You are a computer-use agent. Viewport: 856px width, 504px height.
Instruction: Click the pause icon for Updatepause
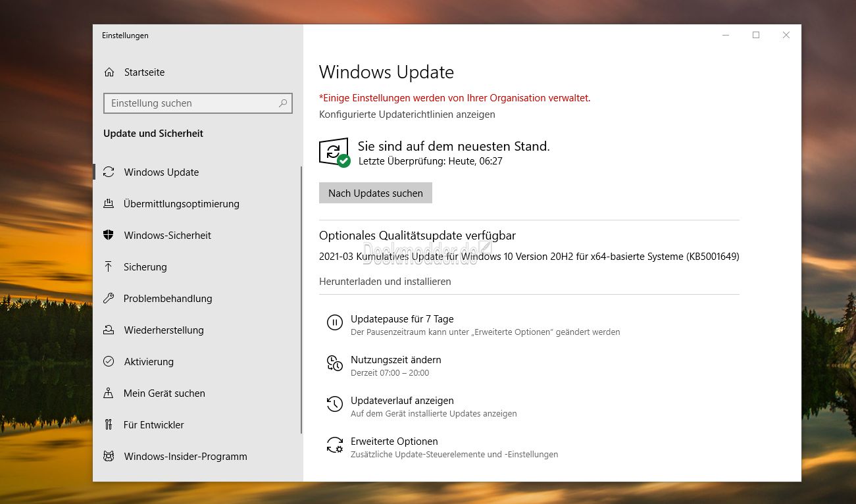(335, 322)
